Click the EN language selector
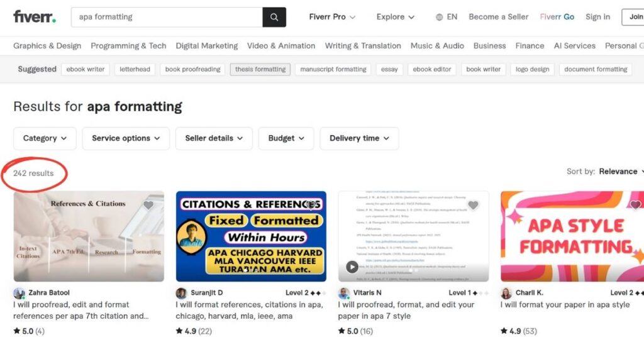This screenshot has height=337, width=644. click(452, 17)
